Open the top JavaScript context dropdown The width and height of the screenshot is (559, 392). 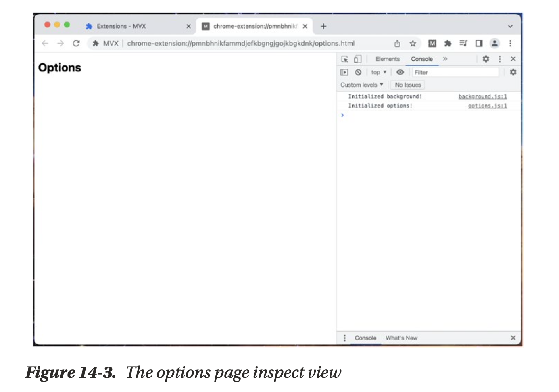378,72
